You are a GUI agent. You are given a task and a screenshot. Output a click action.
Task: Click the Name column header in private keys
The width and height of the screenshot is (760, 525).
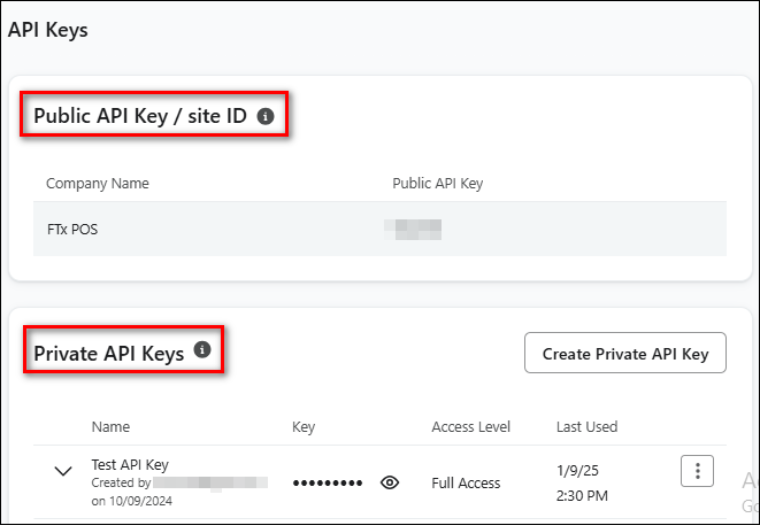click(x=110, y=427)
